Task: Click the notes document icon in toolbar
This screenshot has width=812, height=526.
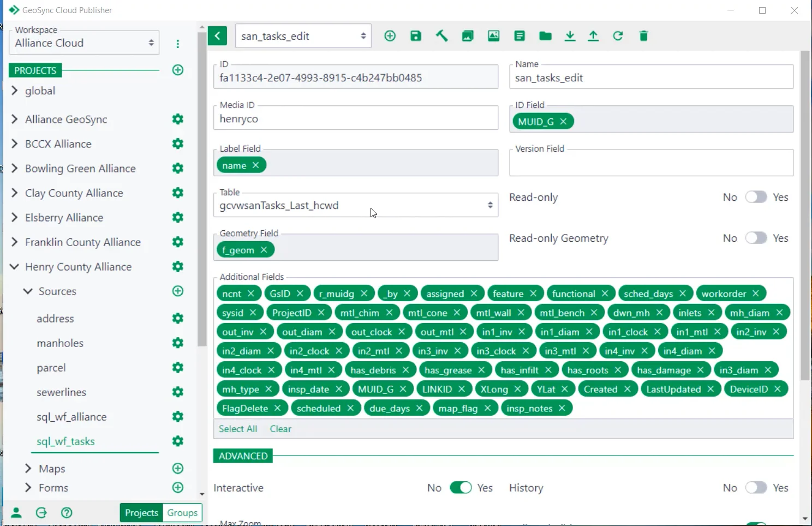Action: point(520,36)
